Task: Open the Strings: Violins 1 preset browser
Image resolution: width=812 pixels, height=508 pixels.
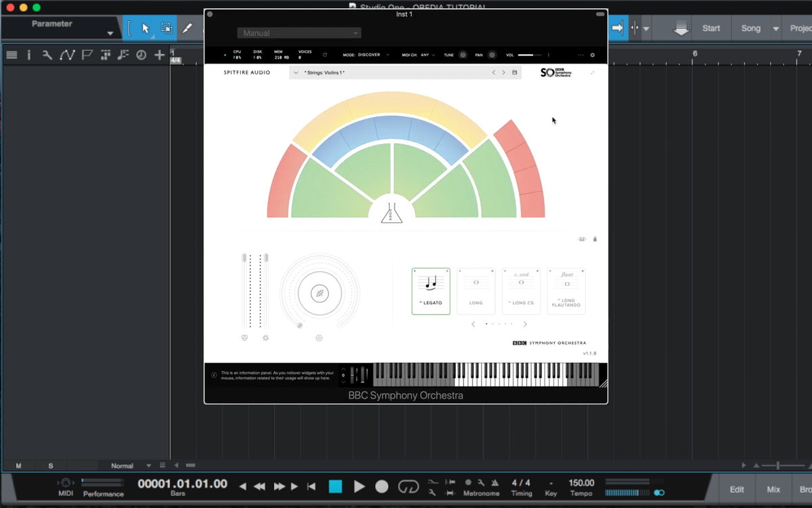Action: tap(325, 72)
